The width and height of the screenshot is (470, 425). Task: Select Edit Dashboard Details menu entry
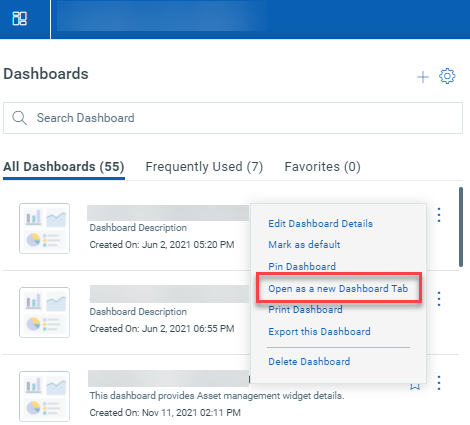320,224
